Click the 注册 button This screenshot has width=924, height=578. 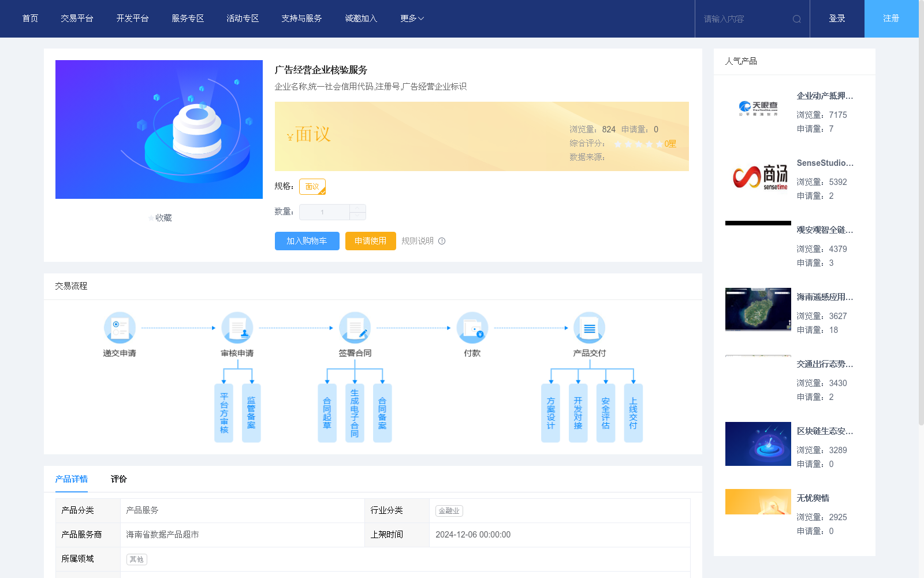click(x=892, y=18)
